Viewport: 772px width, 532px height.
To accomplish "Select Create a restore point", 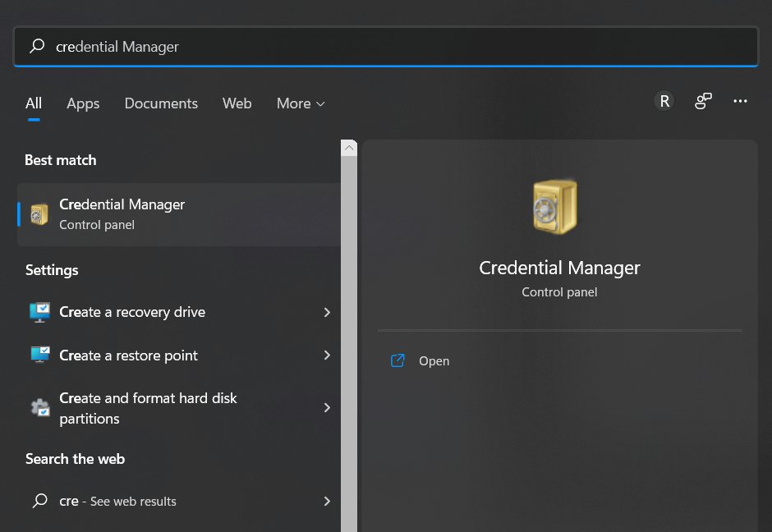I will pos(179,355).
